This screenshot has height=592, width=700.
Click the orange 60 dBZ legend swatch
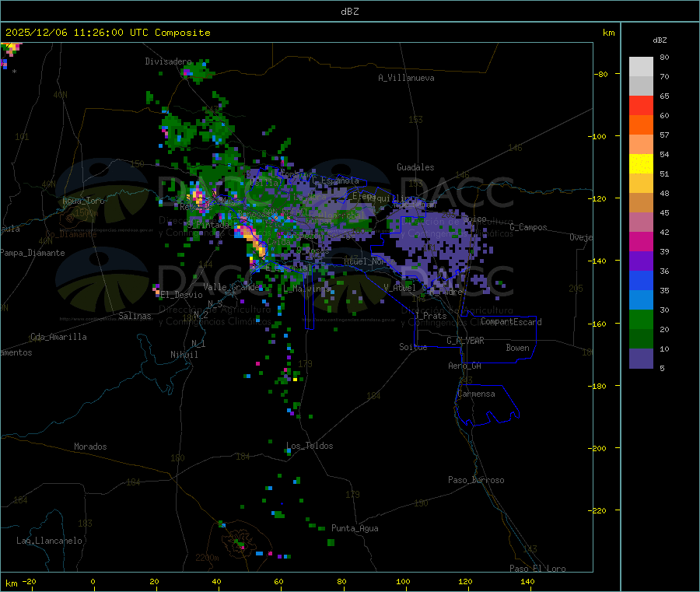641,125
